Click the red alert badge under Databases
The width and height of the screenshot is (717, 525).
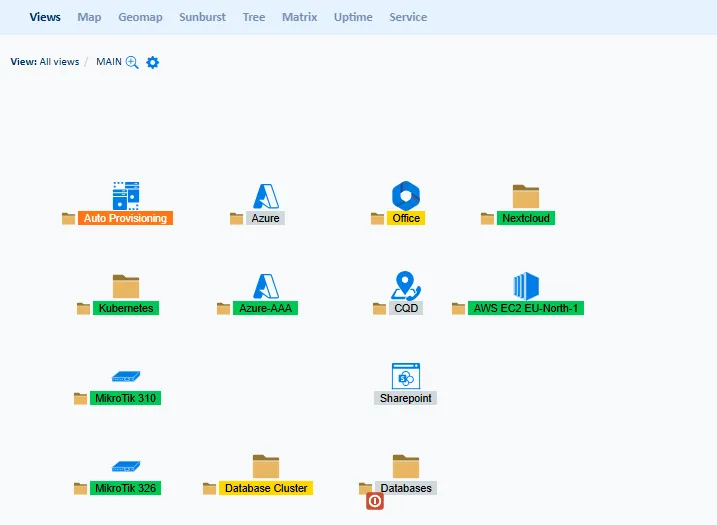coord(375,501)
